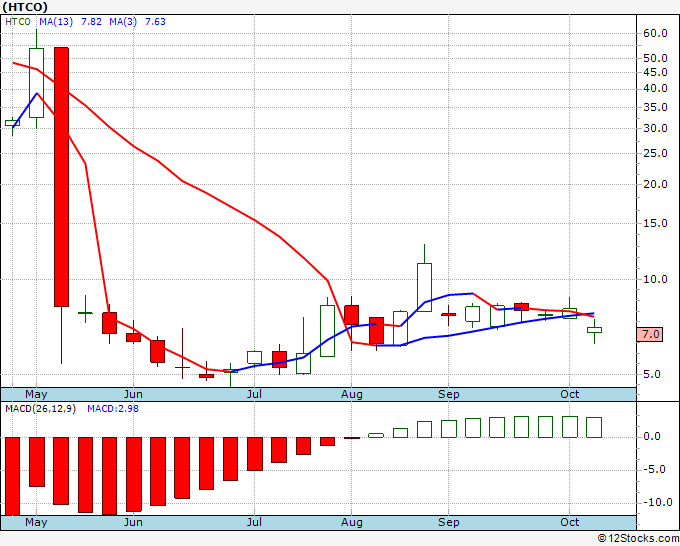
Task: Click the 60.0 price axis label
Action: (655, 33)
